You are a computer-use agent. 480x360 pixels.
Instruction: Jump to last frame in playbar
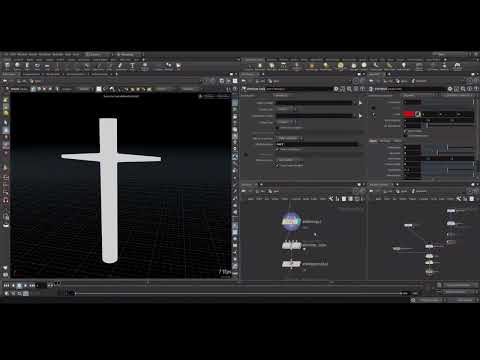click(x=32, y=285)
